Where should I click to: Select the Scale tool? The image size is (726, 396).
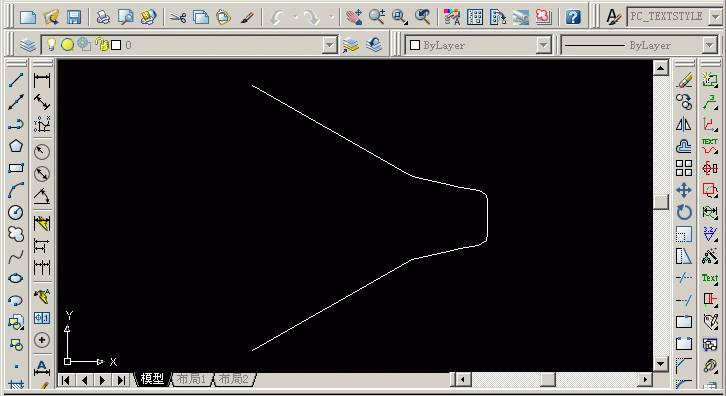coord(684,234)
